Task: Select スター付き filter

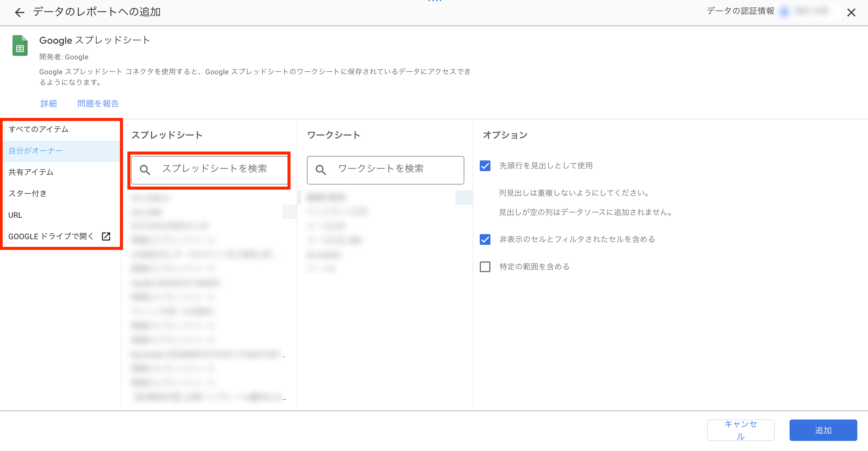Action: 61,193
